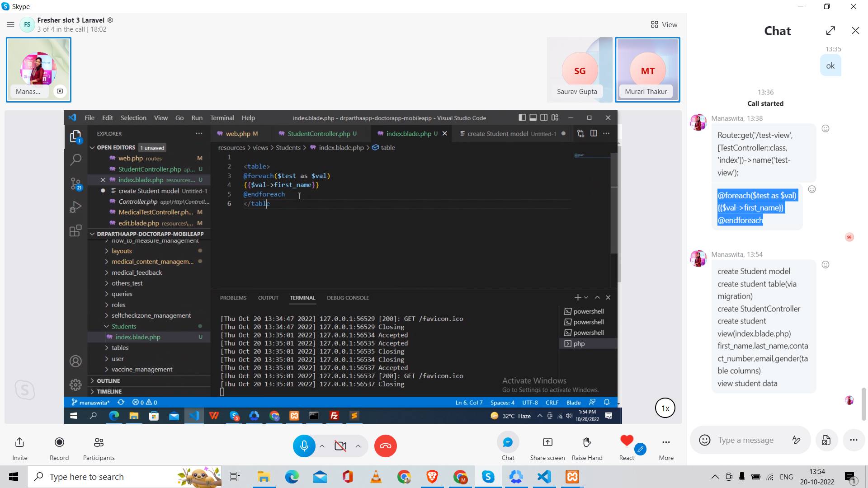The height and width of the screenshot is (488, 868).
Task: Expand the TIMELINE section
Action: [109, 392]
